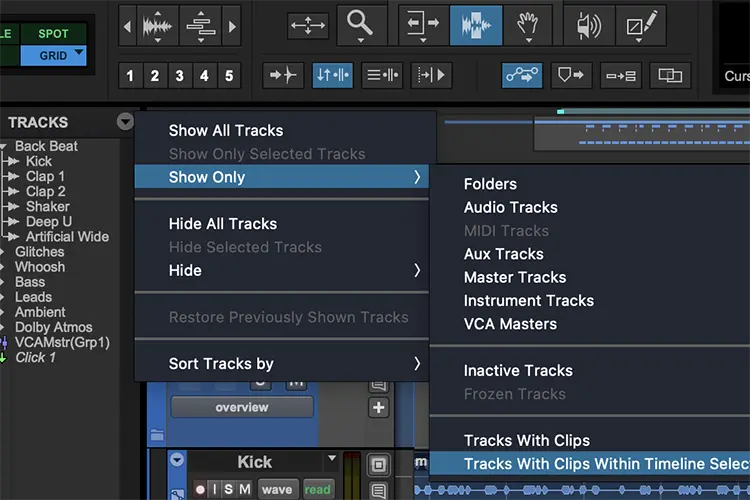Click Clap 1 in the track list

[x=45, y=177]
